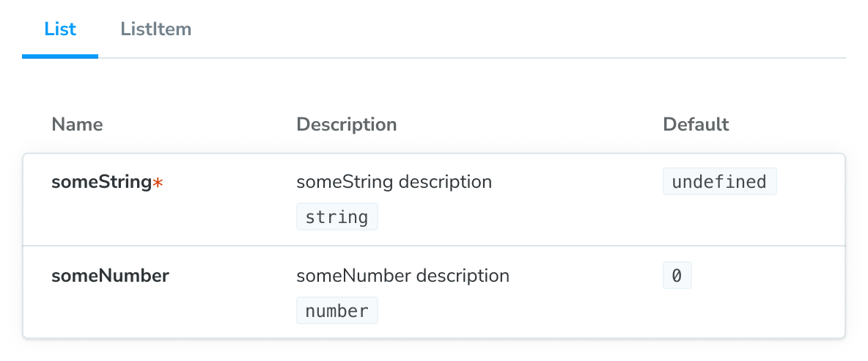This screenshot has width=868, height=361.
Task: Click the number type badge
Action: tap(337, 311)
